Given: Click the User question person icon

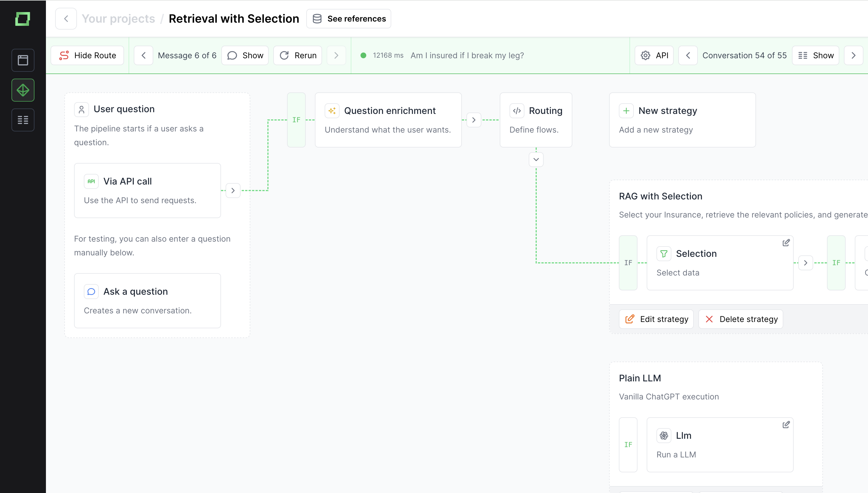Looking at the screenshot, I should (81, 109).
